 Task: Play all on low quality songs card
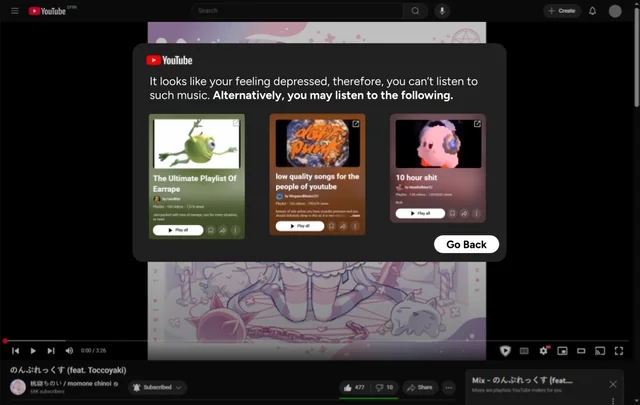pyautogui.click(x=300, y=226)
